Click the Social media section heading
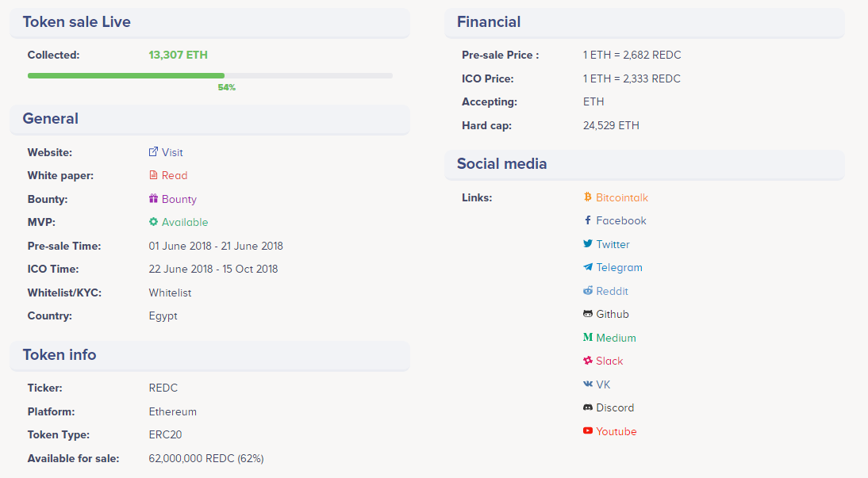Screen dimensions: 868x478 coord(501,164)
